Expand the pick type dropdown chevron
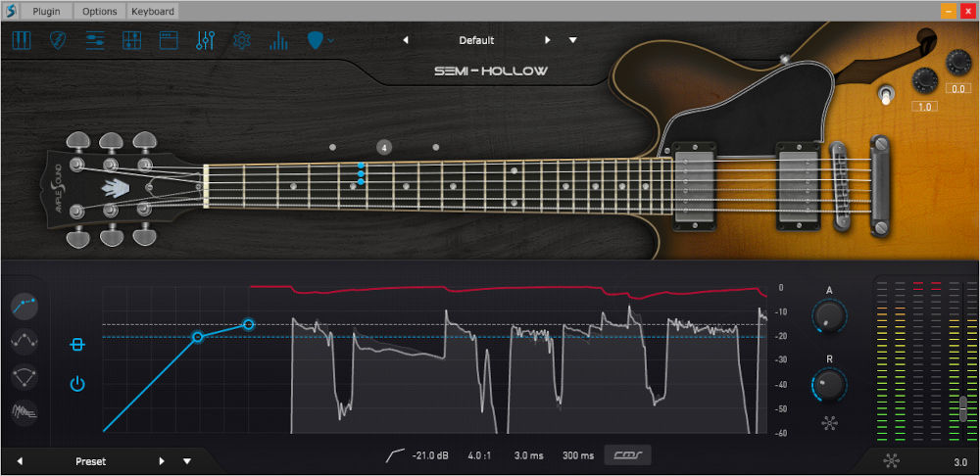980x476 pixels. 330,40
